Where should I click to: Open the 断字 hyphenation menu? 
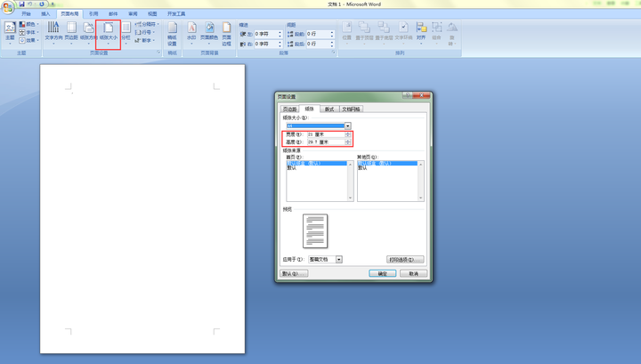pos(145,40)
